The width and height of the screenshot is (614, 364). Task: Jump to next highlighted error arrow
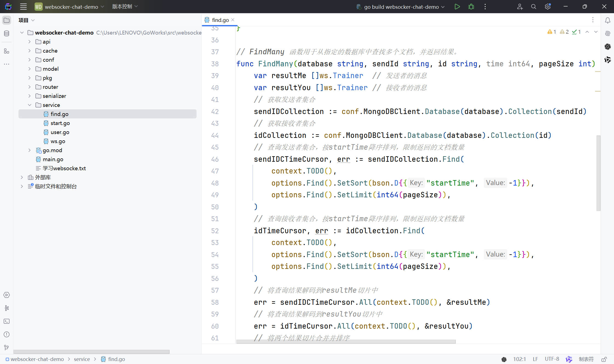596,32
